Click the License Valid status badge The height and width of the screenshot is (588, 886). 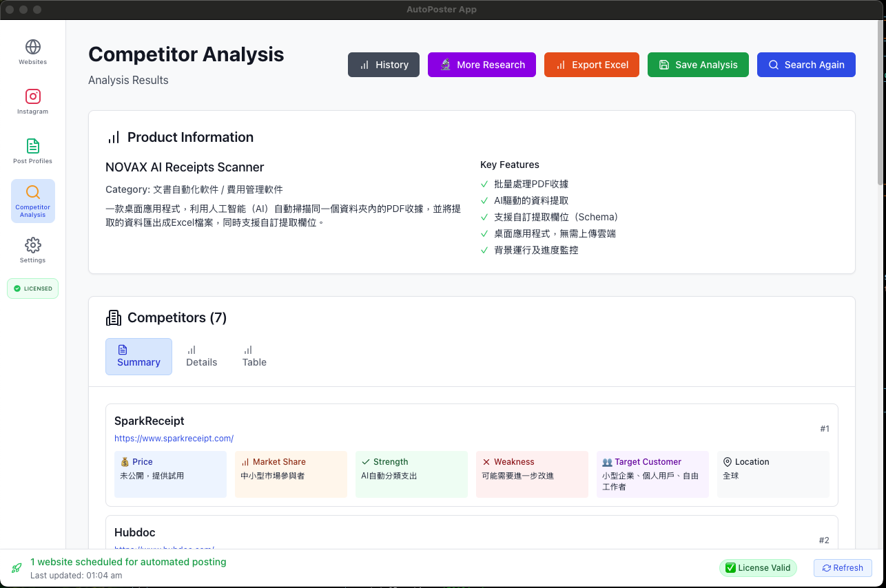758,568
